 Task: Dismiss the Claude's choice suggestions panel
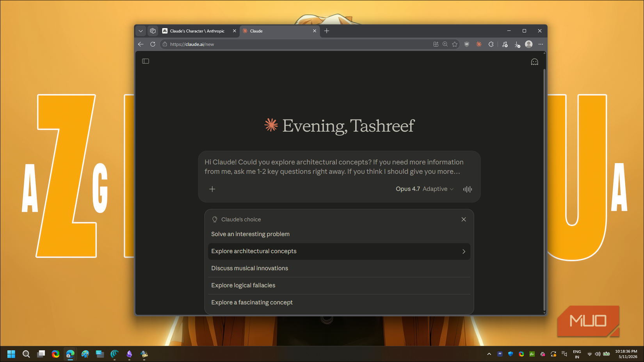464,219
